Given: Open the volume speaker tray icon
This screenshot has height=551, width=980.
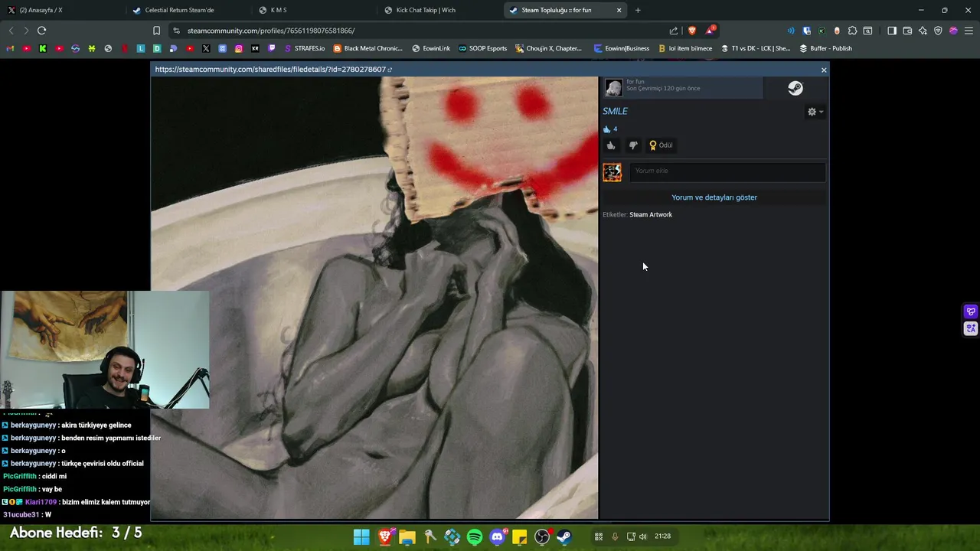Looking at the screenshot, I should (x=642, y=536).
